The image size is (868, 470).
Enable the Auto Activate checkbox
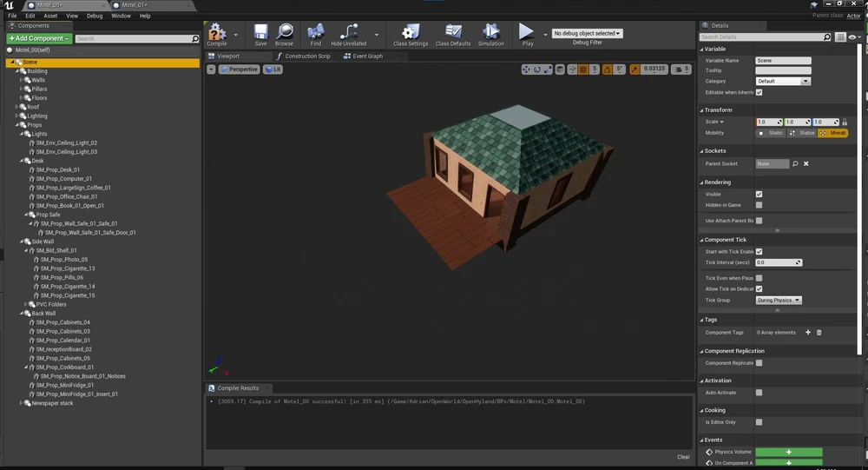[759, 393]
